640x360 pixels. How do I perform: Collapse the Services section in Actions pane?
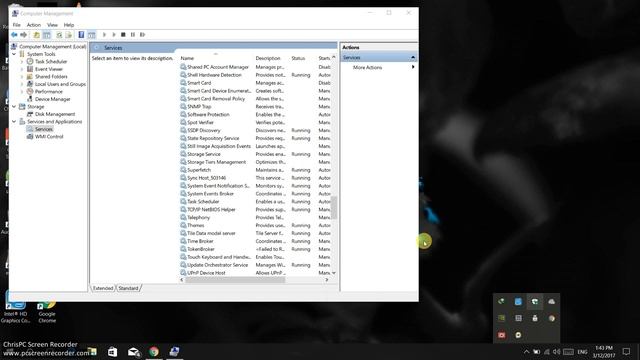413,58
